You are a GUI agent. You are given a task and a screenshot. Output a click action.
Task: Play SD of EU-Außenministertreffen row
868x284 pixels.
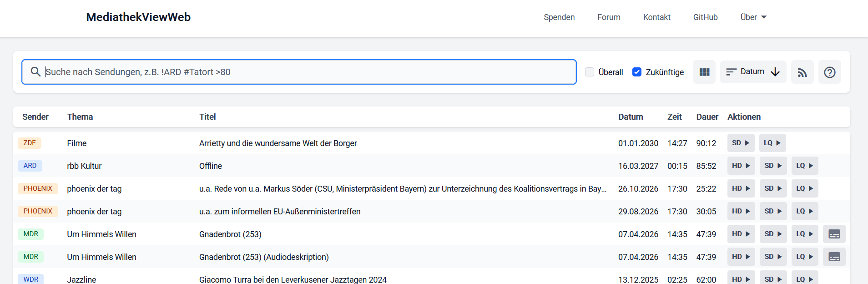pos(773,211)
